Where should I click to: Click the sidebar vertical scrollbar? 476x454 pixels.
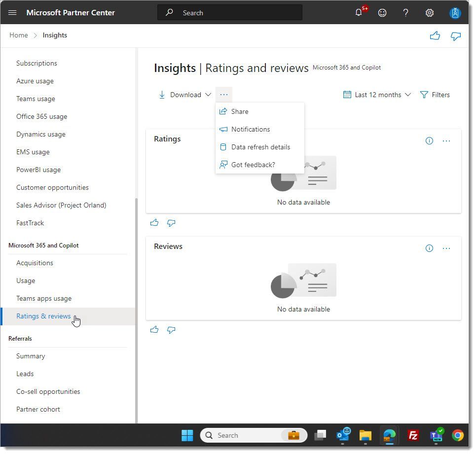tap(136, 310)
